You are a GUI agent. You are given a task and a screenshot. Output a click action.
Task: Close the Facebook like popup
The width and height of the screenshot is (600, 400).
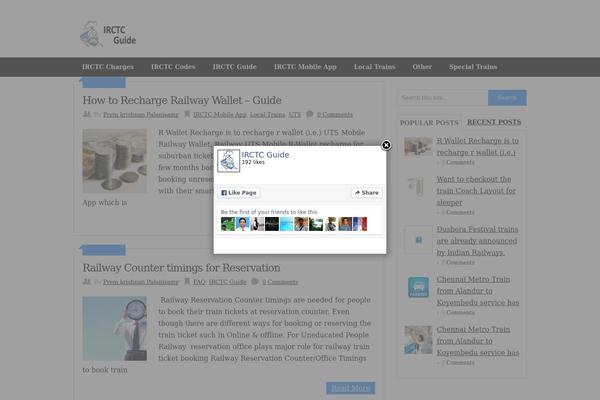[x=386, y=145]
